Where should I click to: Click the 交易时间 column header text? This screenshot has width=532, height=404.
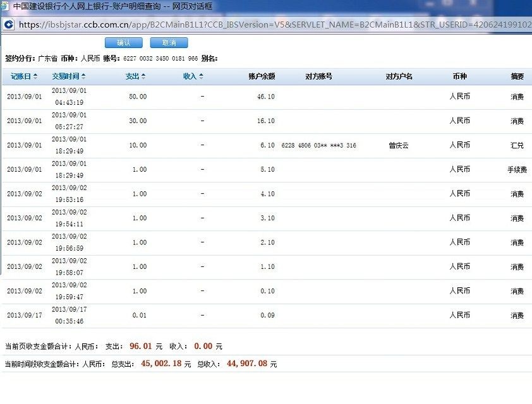click(x=65, y=76)
